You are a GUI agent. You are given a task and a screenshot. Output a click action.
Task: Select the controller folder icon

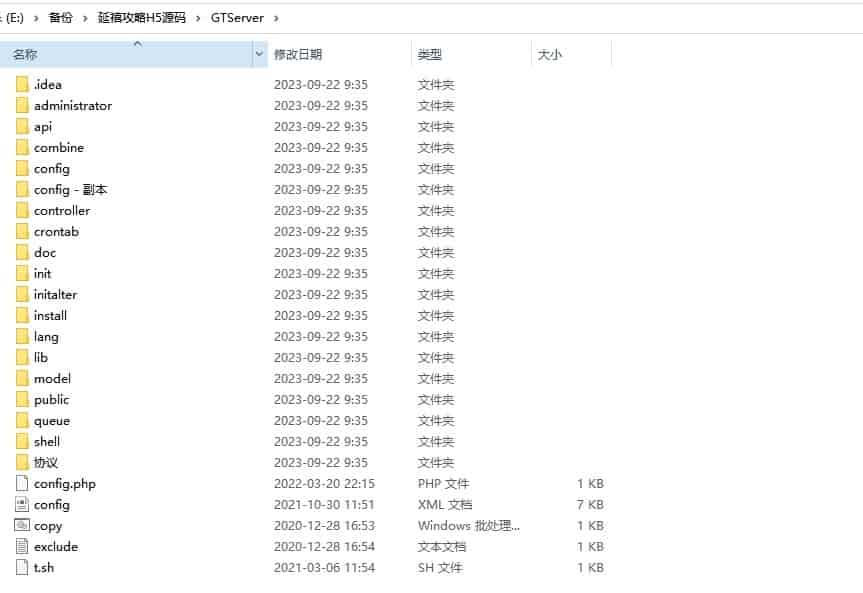click(x=22, y=210)
